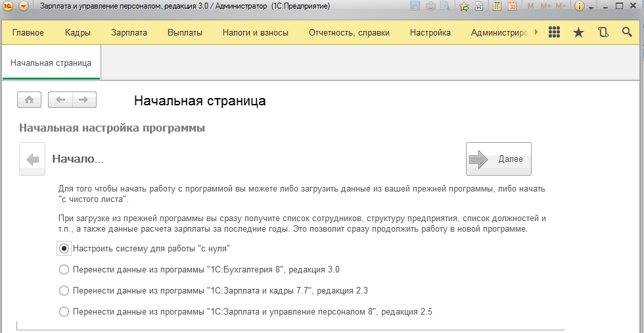Open the Зарплата section
Screen dimensions: 644x333
(x=129, y=32)
